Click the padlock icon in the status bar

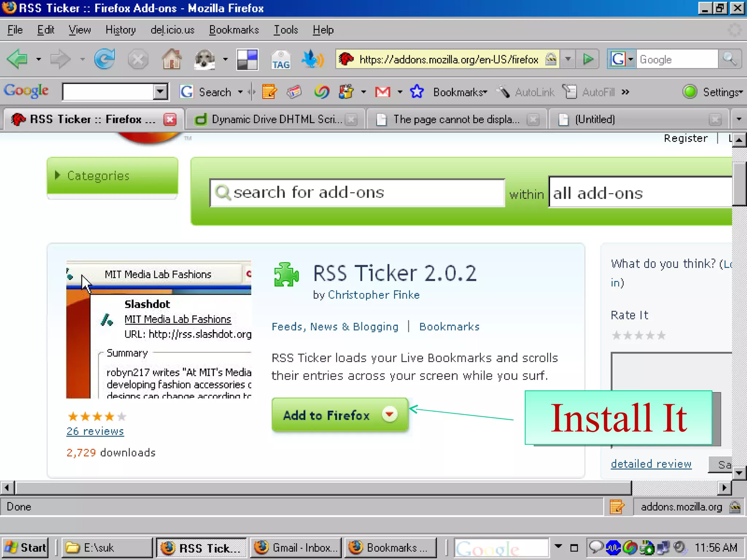point(735,507)
